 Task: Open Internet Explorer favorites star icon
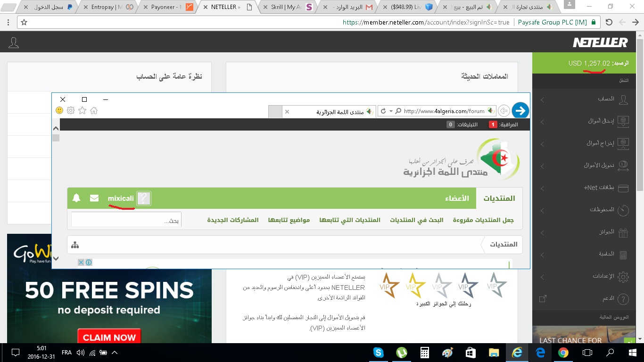(82, 110)
